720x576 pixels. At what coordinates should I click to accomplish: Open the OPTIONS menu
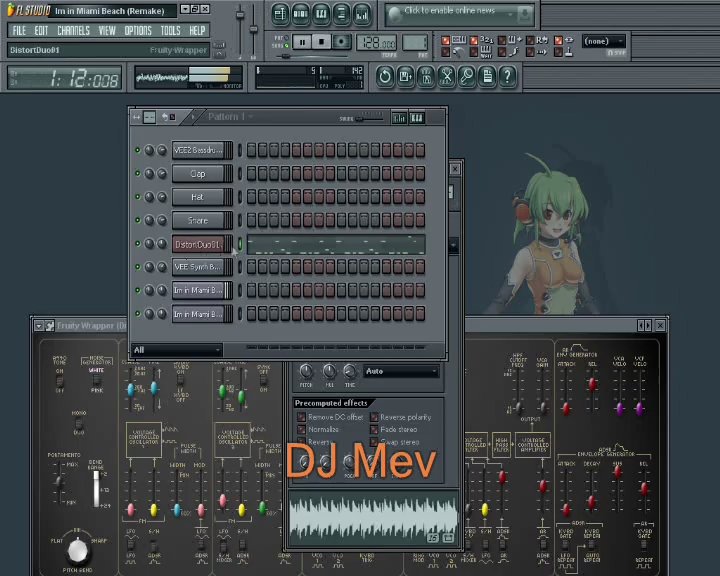tap(138, 31)
